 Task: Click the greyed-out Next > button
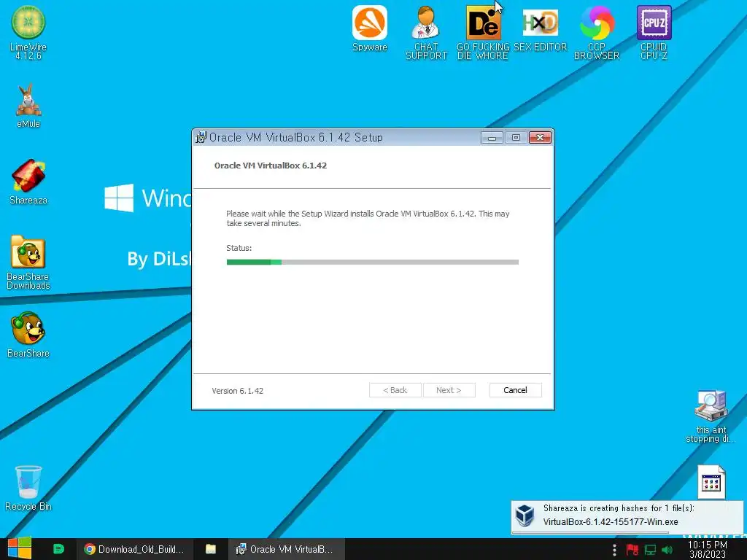click(x=449, y=390)
